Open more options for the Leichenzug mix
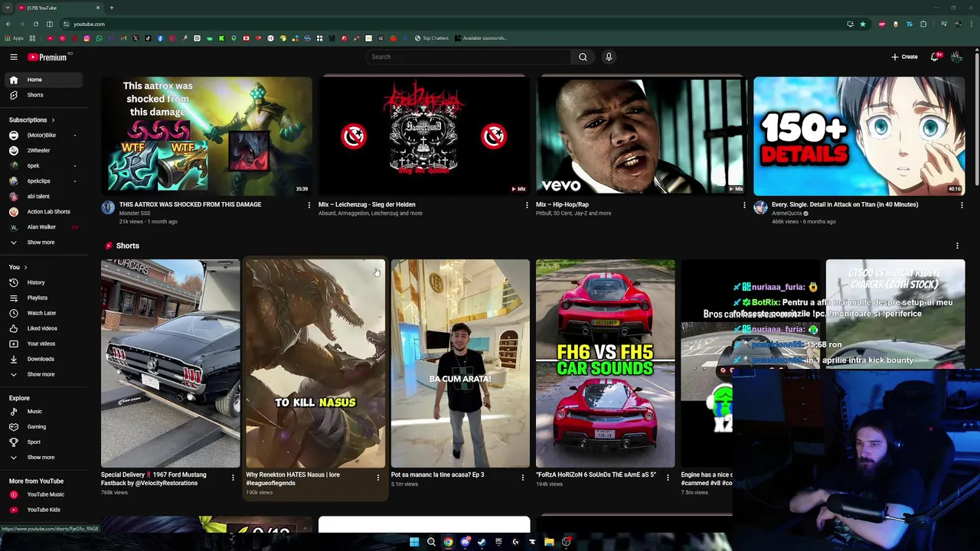Image resolution: width=980 pixels, height=551 pixels. point(527,205)
